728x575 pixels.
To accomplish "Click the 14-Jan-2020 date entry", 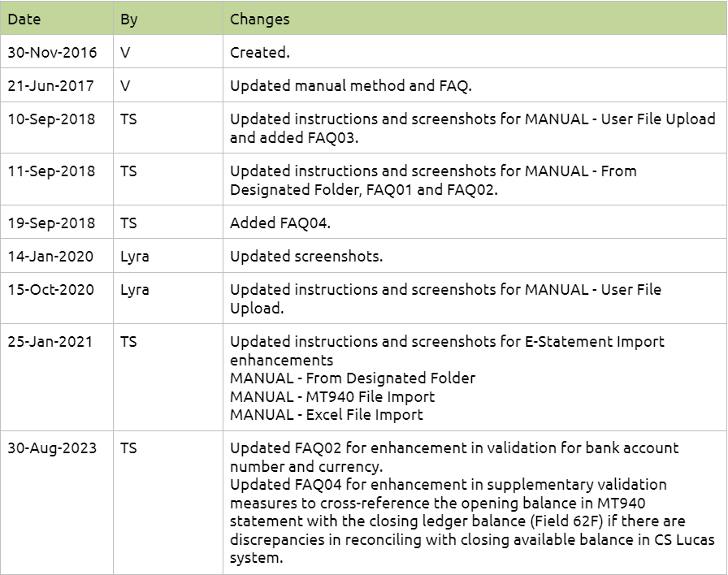I will point(50,257).
